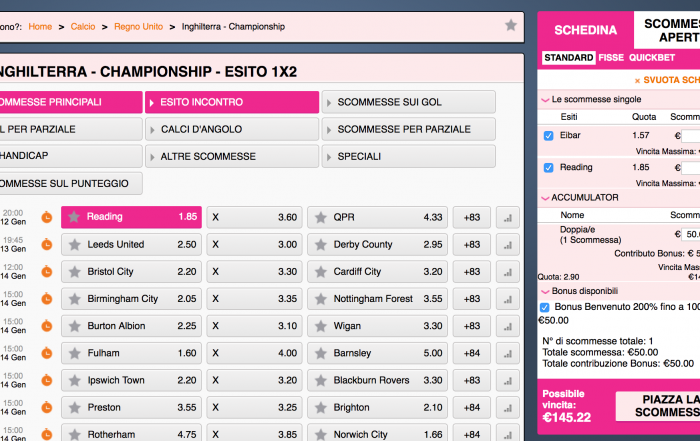Click the Doppia/e accumulator stake field
The height and width of the screenshot is (441, 700).
pos(691,234)
